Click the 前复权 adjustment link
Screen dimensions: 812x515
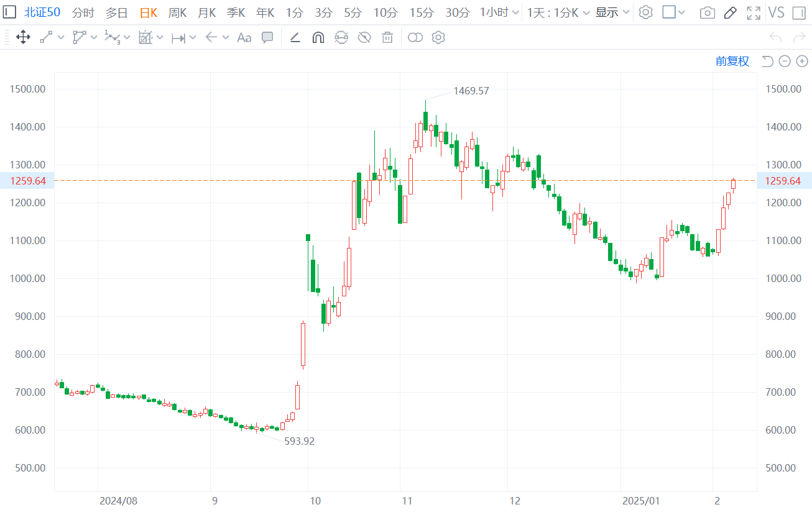pyautogui.click(x=732, y=61)
